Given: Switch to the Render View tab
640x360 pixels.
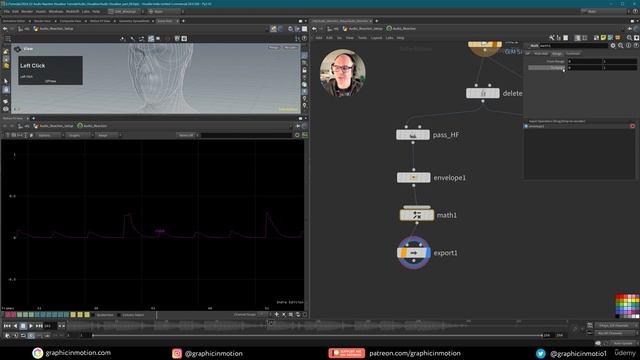Looking at the screenshot, I should tap(42, 21).
